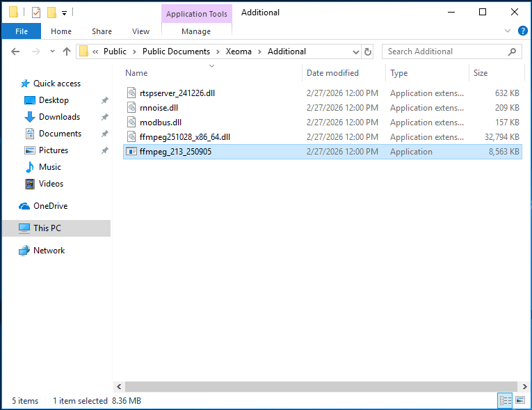
Task: Switch to Large icons view layout
Action: [x=520, y=400]
